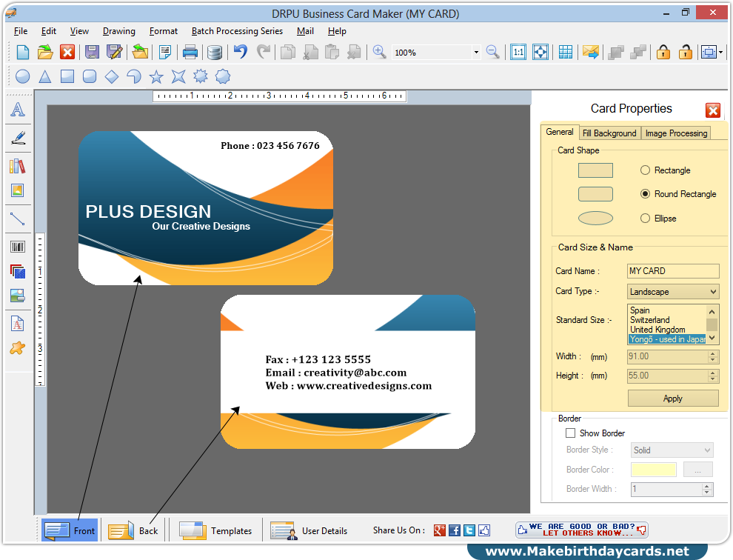Select the Text tool (A icon)
This screenshot has width=733, height=560.
(18, 110)
